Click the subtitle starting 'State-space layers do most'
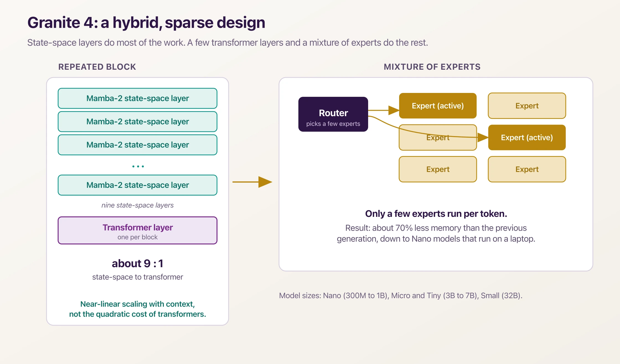This screenshot has width=620, height=364. [x=228, y=43]
